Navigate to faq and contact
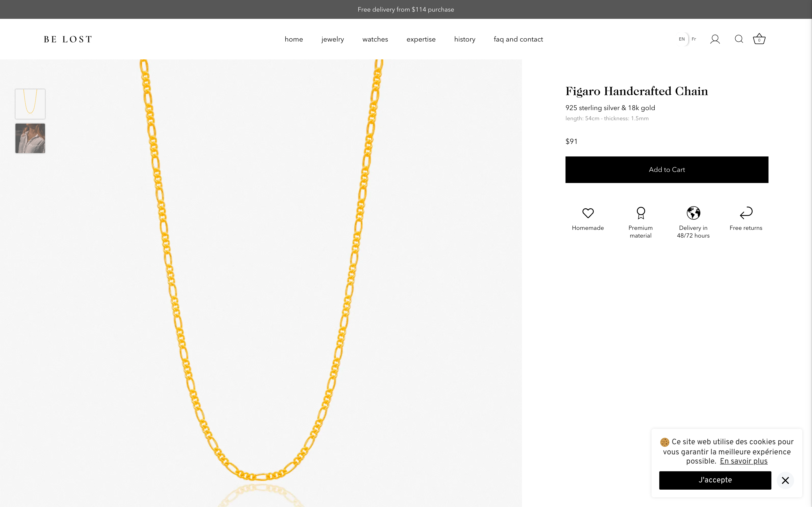The width and height of the screenshot is (812, 507). pyautogui.click(x=518, y=39)
